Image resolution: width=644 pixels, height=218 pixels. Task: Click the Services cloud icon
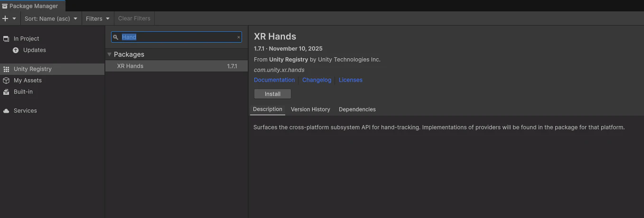[6, 111]
